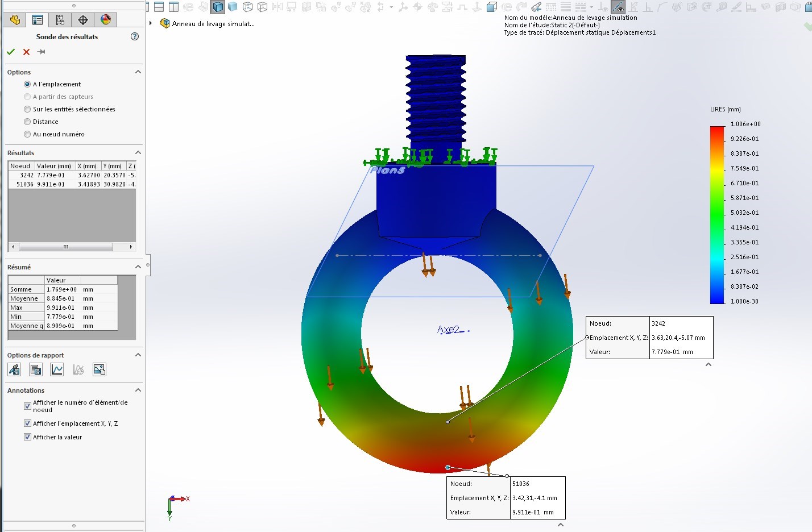The height and width of the screenshot is (532, 812).
Task: Click the Plan3 label in the viewport
Action: [x=387, y=170]
